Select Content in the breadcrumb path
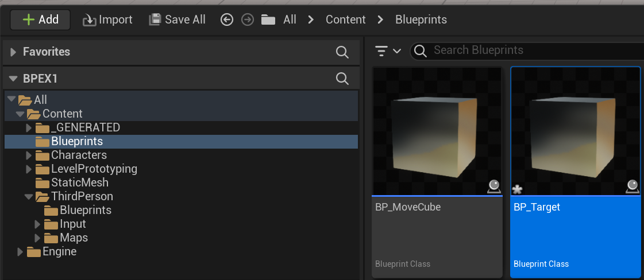The height and width of the screenshot is (280, 644). pyautogui.click(x=345, y=20)
